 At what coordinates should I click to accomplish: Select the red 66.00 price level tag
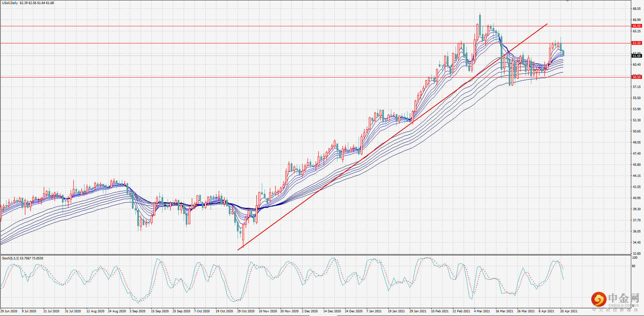click(637, 26)
